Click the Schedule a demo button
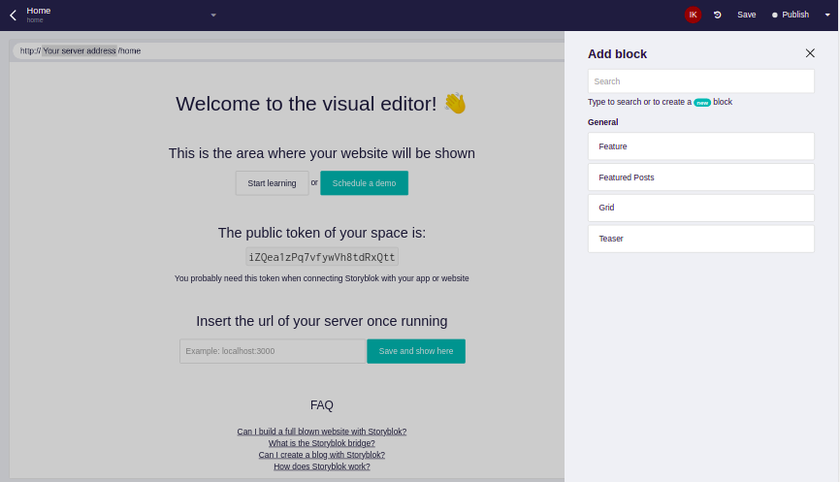The height and width of the screenshot is (482, 840). tap(364, 183)
